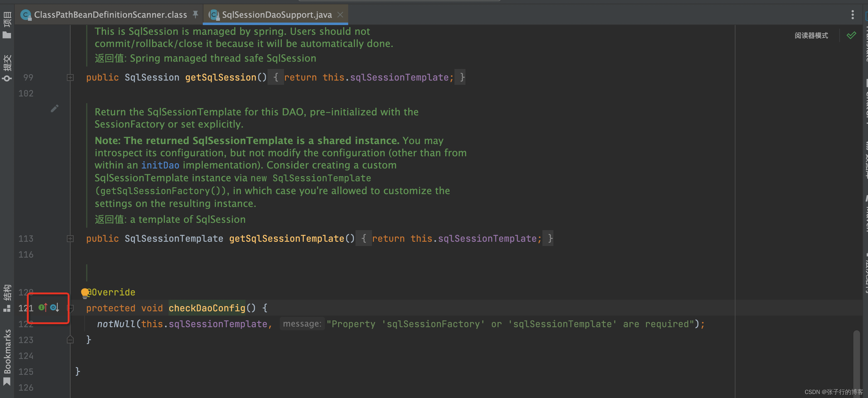Open the tab options three-dot menu
This screenshot has height=398, width=868.
point(852,14)
